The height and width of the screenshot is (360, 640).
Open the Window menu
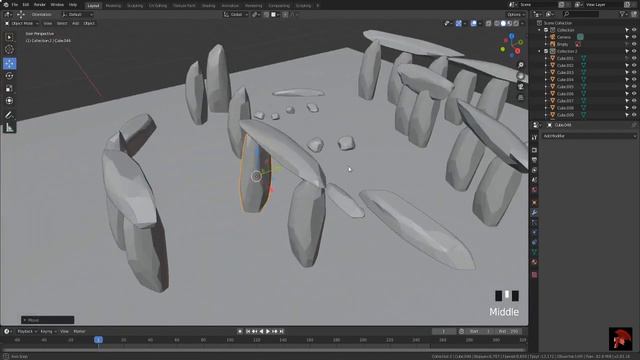[57, 4]
